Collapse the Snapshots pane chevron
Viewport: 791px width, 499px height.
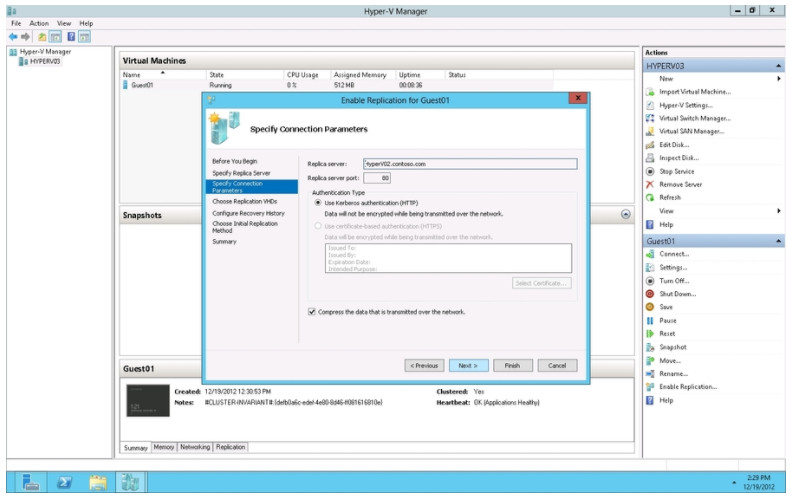(626, 214)
